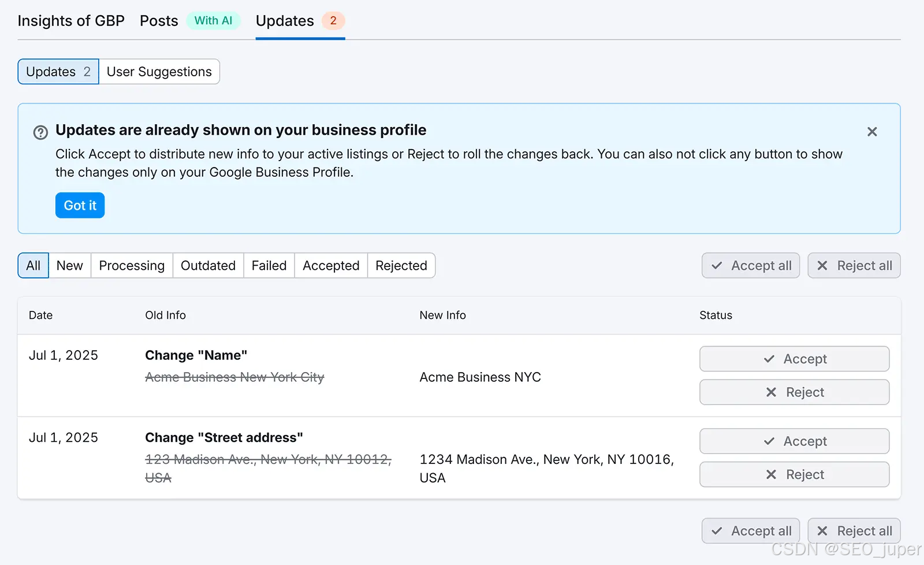
Task: Filter updates by Processing status
Action: coord(132,266)
